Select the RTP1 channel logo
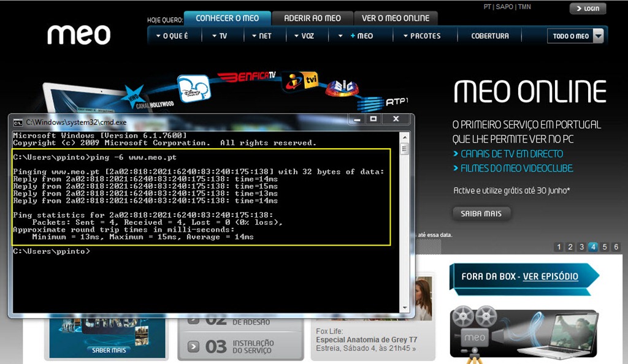628x364 pixels. coord(381,103)
